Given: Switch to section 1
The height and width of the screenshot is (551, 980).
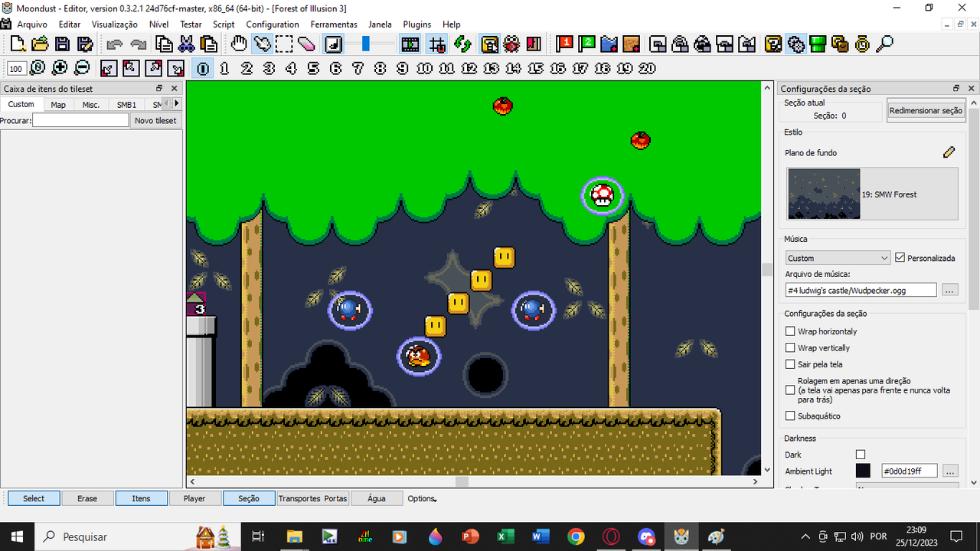Looking at the screenshot, I should pos(224,68).
